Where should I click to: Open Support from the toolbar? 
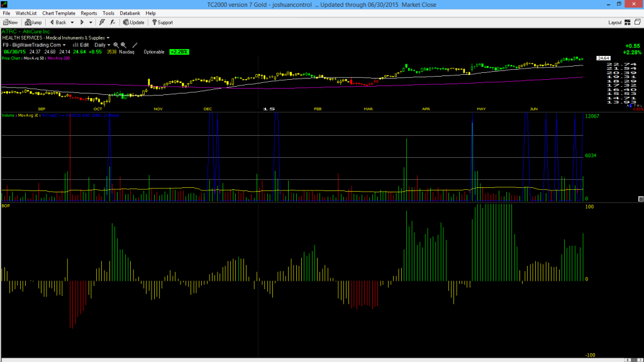163,23
